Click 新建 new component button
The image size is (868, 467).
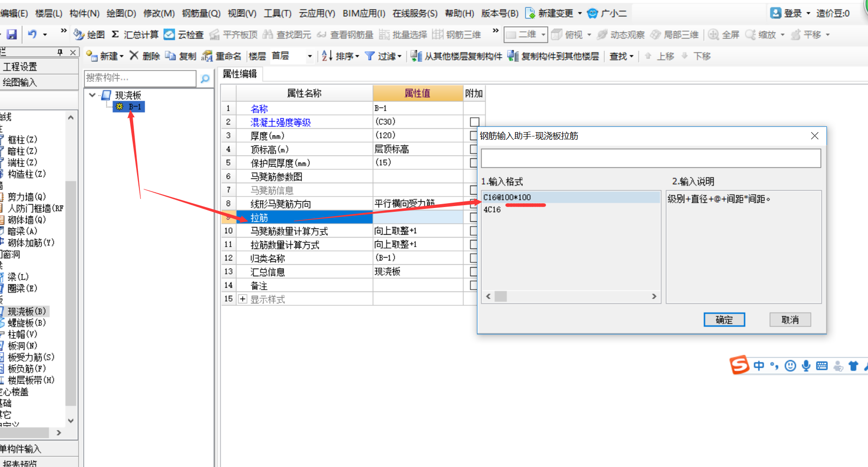coord(105,56)
